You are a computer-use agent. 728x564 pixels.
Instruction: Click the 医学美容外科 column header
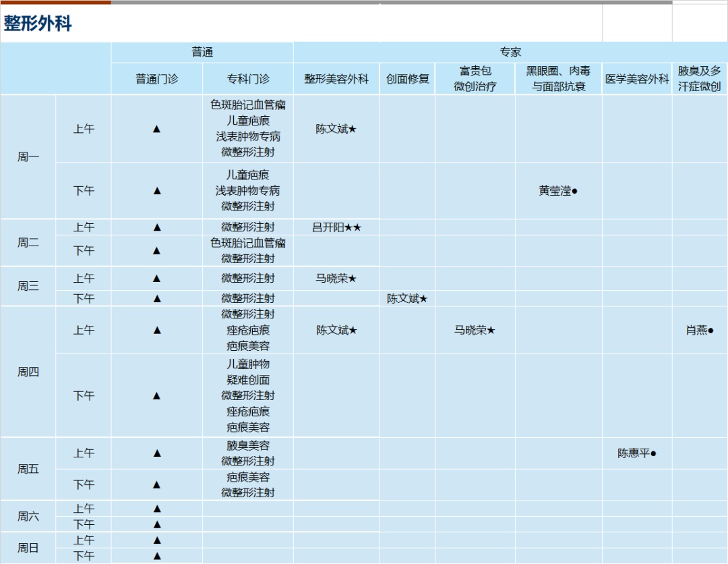637,79
